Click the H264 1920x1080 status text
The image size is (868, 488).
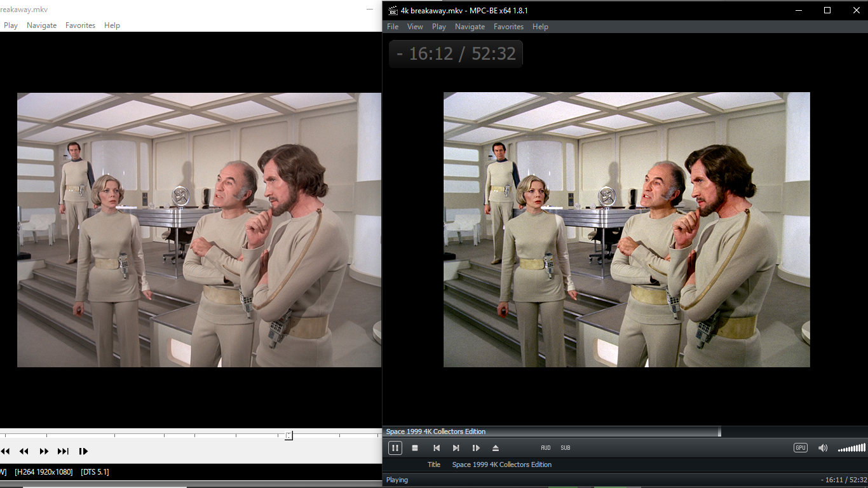[44, 471]
